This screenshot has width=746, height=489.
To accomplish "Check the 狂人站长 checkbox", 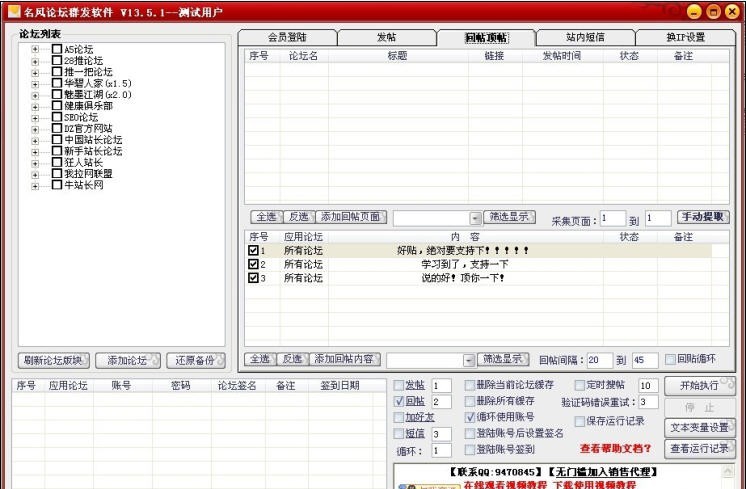I will tap(57, 162).
